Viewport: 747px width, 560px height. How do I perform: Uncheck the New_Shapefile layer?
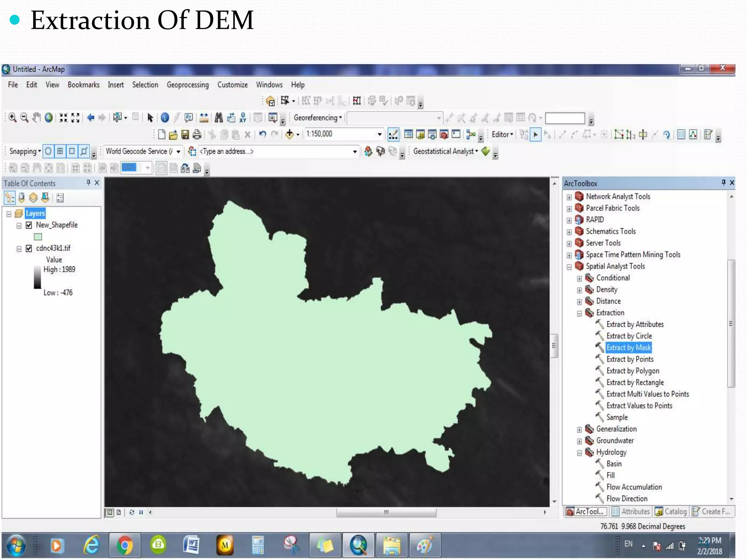pyautogui.click(x=29, y=225)
